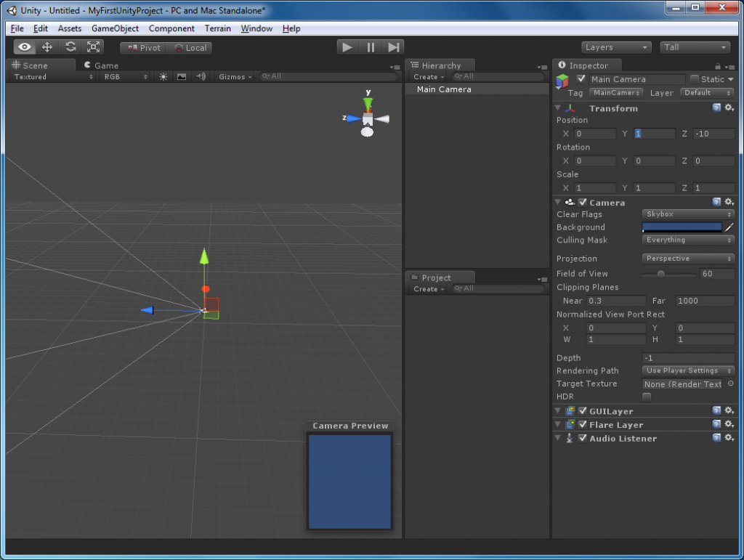Click the Step frame button

(x=393, y=47)
